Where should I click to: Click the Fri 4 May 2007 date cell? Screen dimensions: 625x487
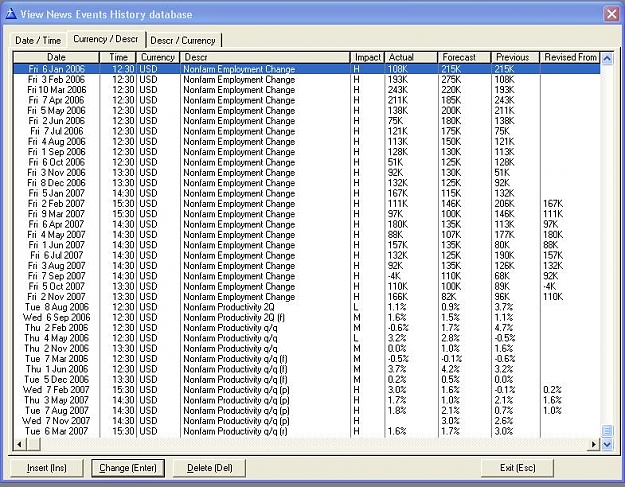(56, 235)
